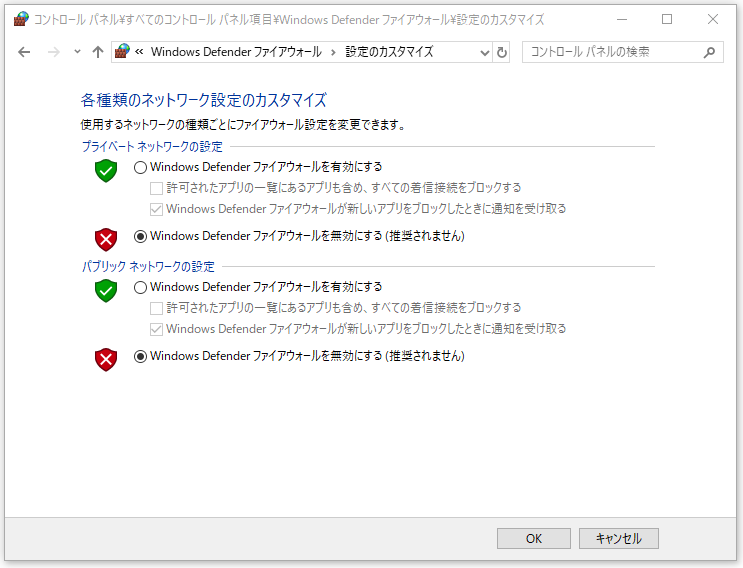Click the パブリック ネットワークの設定 heading
Image resolution: width=743 pixels, height=568 pixels.
click(x=148, y=266)
